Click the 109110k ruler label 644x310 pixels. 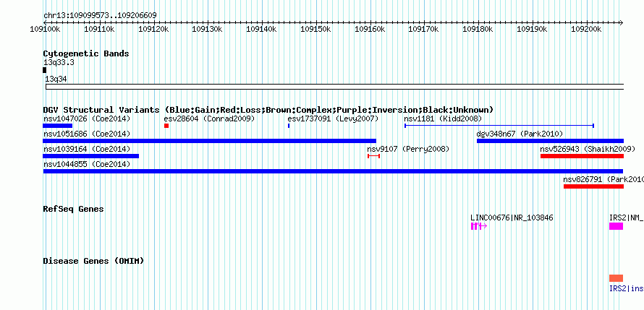coord(99,29)
